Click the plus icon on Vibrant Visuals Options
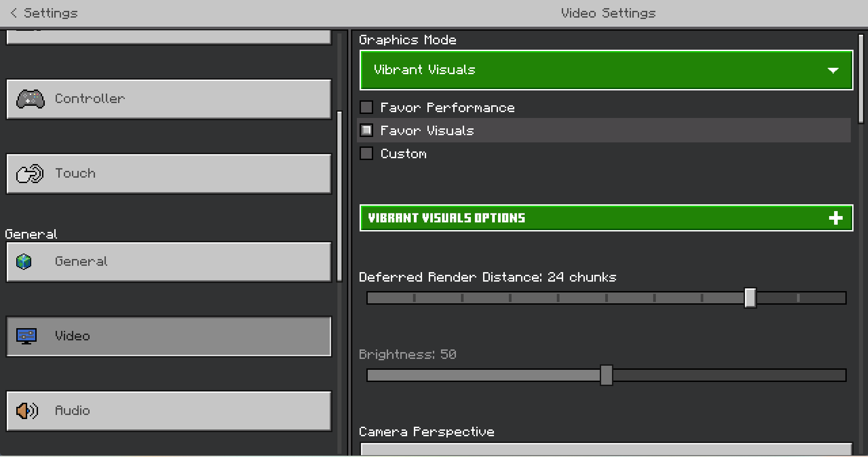The height and width of the screenshot is (457, 868). (835, 218)
